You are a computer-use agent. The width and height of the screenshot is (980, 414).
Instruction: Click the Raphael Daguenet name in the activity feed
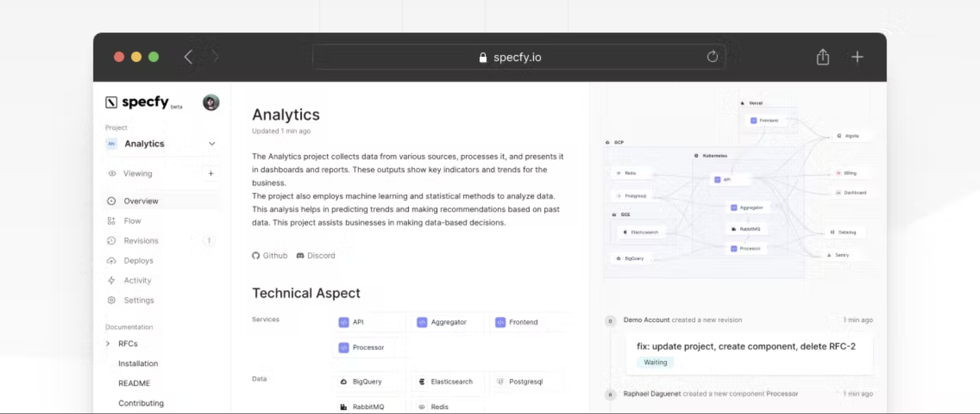click(x=652, y=394)
